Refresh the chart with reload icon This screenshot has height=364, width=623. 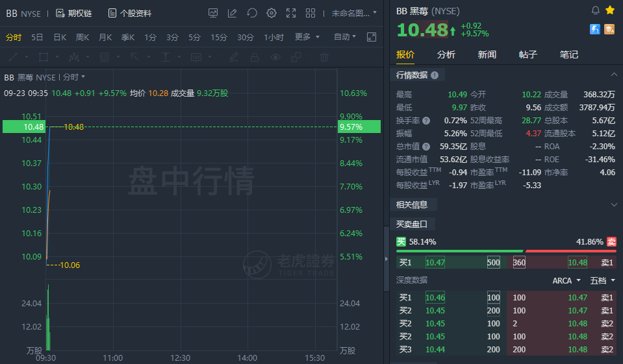point(252,13)
